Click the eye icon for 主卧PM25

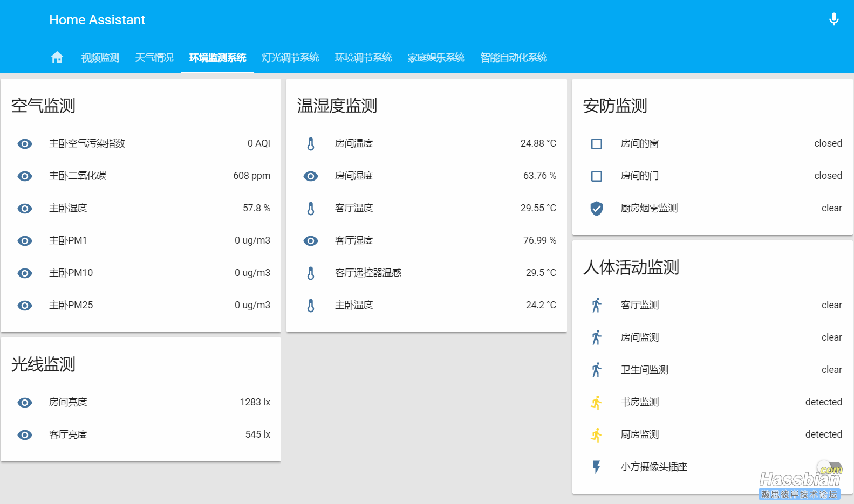(x=25, y=306)
